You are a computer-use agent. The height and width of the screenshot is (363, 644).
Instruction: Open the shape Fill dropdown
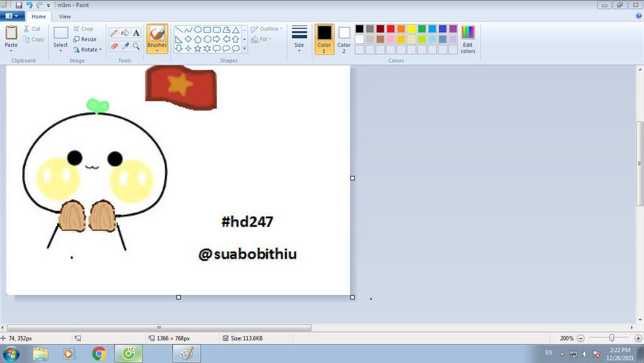pos(262,39)
